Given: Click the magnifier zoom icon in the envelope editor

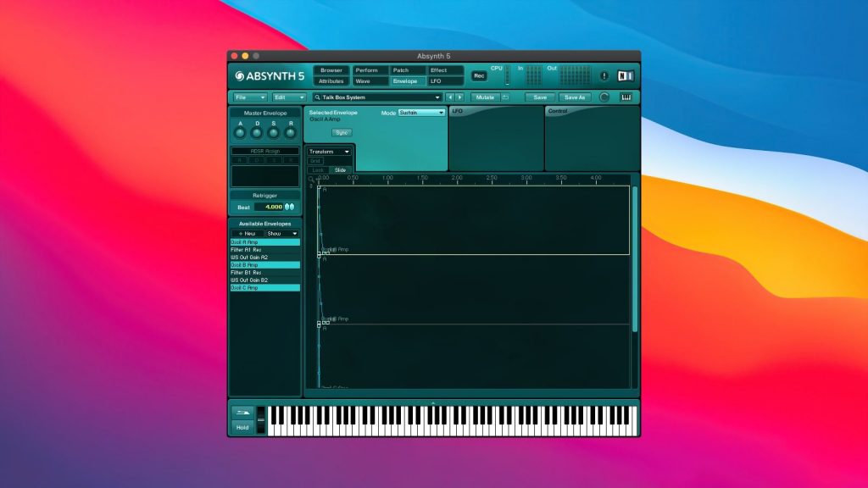Looking at the screenshot, I should (309, 180).
